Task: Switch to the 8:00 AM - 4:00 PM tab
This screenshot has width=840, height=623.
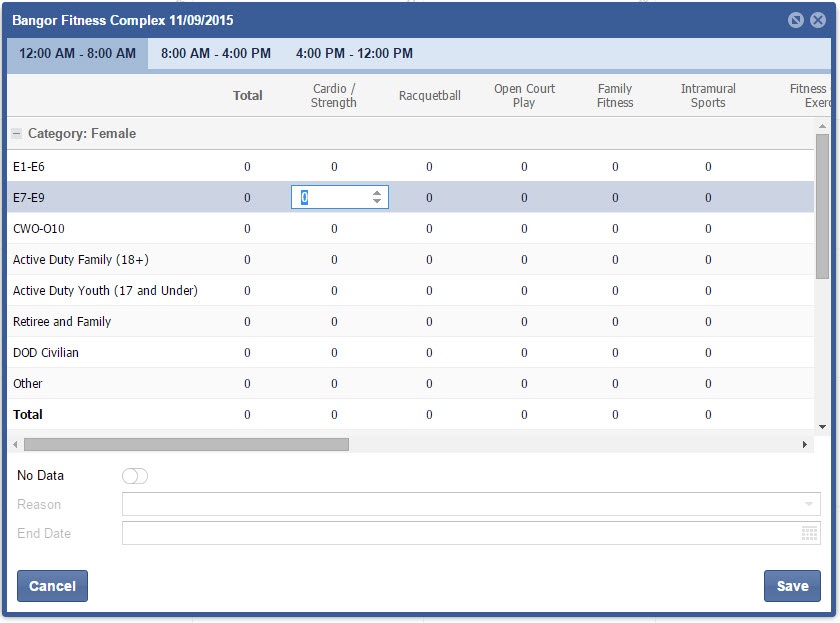Action: tap(216, 54)
